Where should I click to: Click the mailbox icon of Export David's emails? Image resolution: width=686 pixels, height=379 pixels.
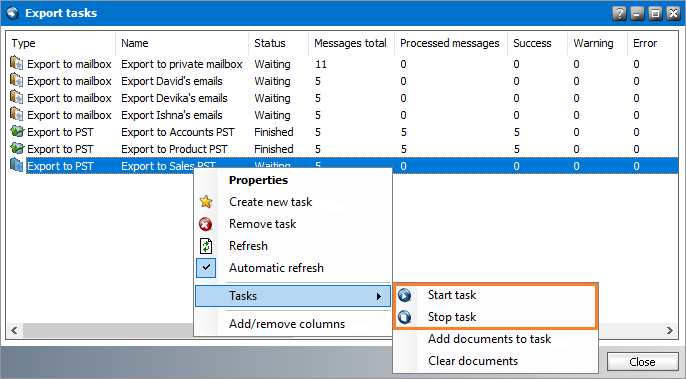coord(17,81)
